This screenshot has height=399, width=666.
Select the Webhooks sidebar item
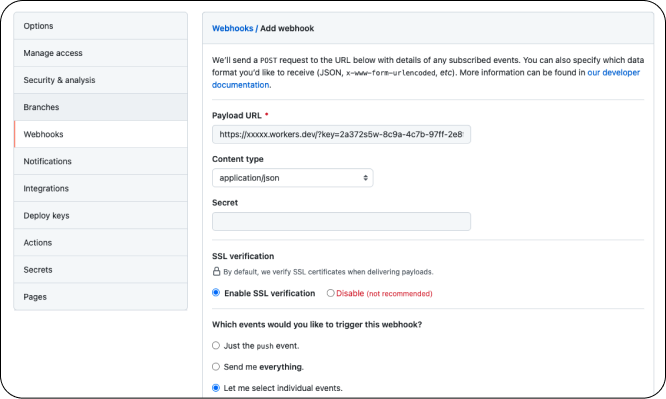(x=100, y=134)
